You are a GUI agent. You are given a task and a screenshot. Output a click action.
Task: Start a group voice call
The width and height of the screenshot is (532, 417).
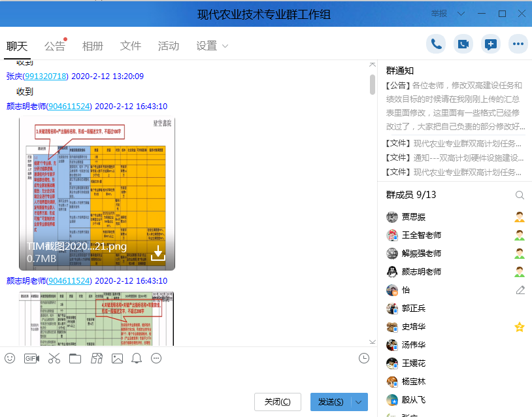pos(436,44)
